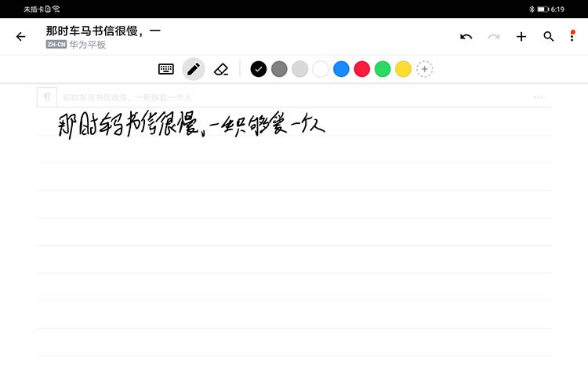Choose the light gray ink color
The image size is (588, 368).
coord(300,69)
